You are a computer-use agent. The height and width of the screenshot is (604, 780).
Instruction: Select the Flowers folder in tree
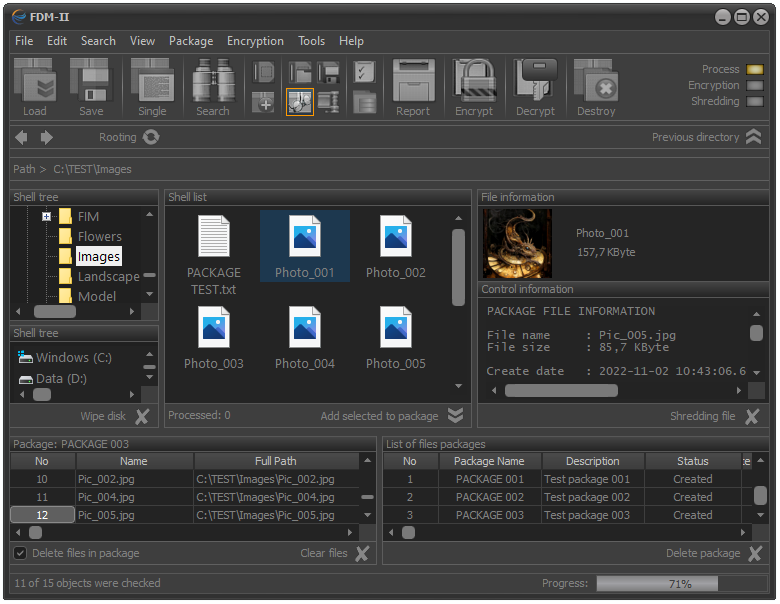99,237
